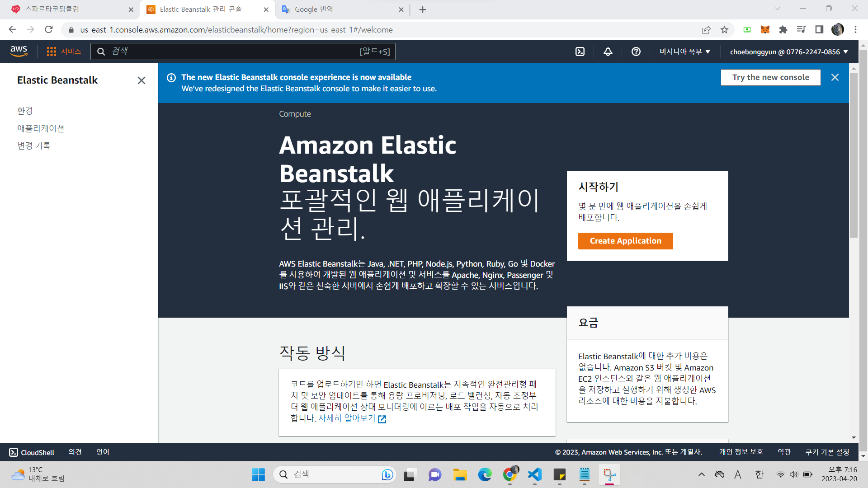Click the share page icon in the address bar
The height and width of the screenshot is (488, 868).
(x=706, y=30)
